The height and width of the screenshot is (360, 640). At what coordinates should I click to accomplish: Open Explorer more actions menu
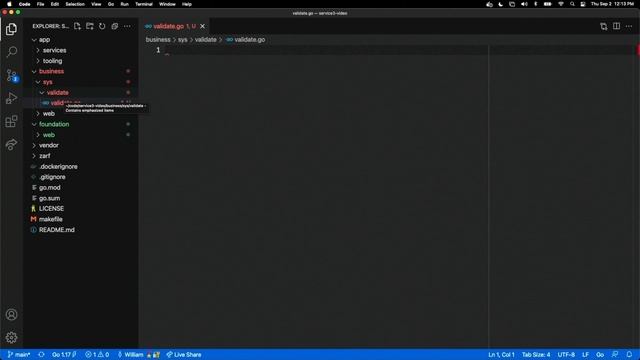click(127, 26)
